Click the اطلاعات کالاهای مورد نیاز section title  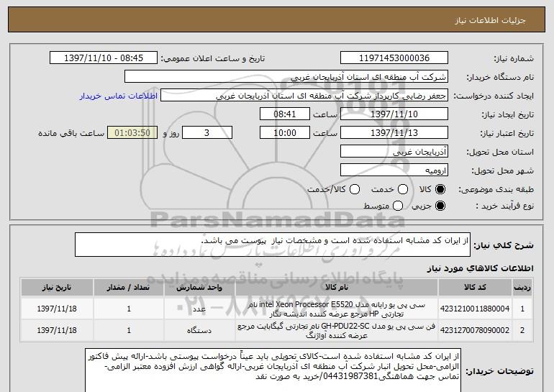(480, 268)
